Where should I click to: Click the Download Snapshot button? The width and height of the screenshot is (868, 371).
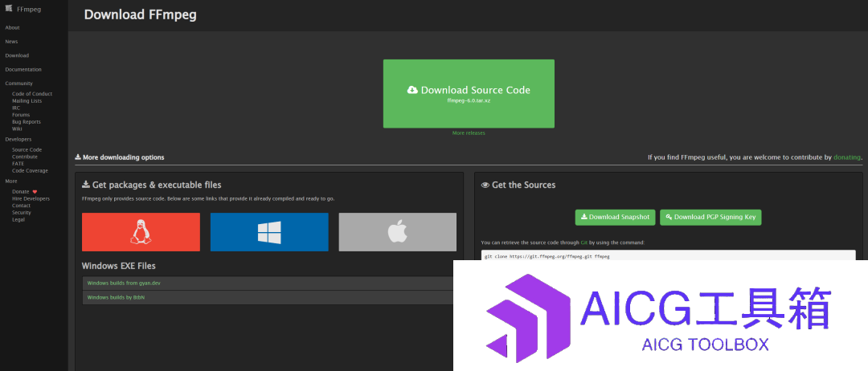tap(616, 218)
